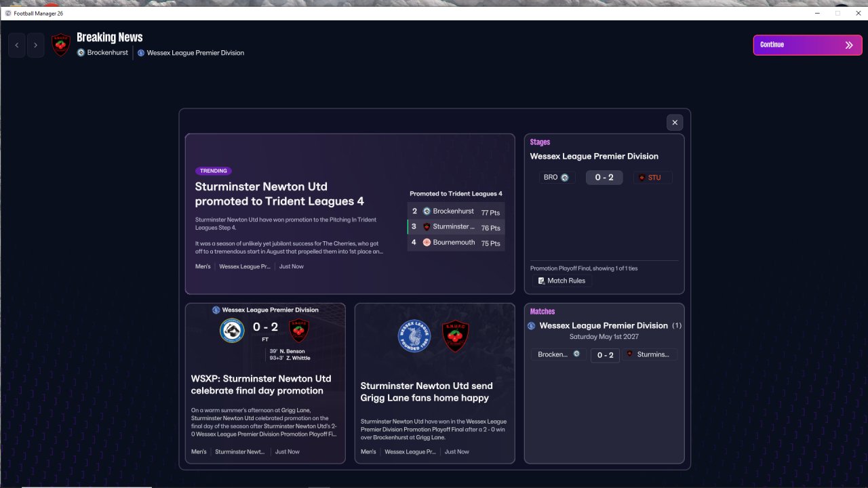
Task: Open the 0 - 2 result in Matches
Action: pyautogui.click(x=605, y=355)
